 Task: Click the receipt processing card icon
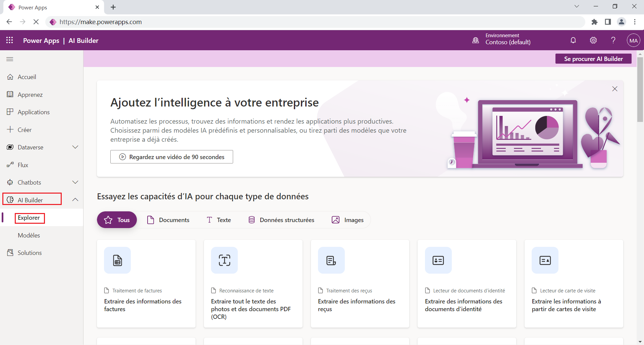pyautogui.click(x=331, y=260)
